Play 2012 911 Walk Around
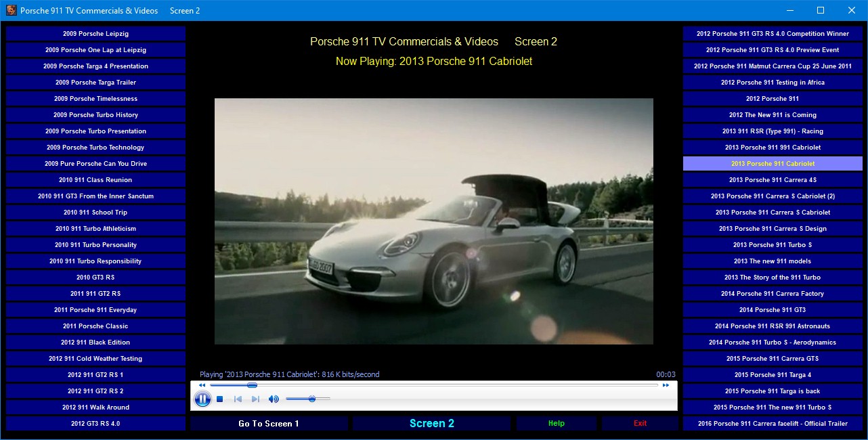The height and width of the screenshot is (440, 868). [95, 408]
